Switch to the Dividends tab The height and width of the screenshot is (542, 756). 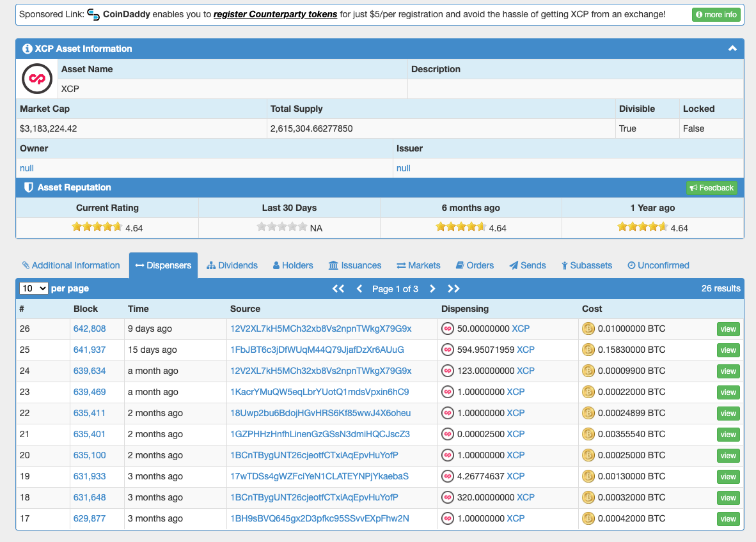tap(232, 265)
